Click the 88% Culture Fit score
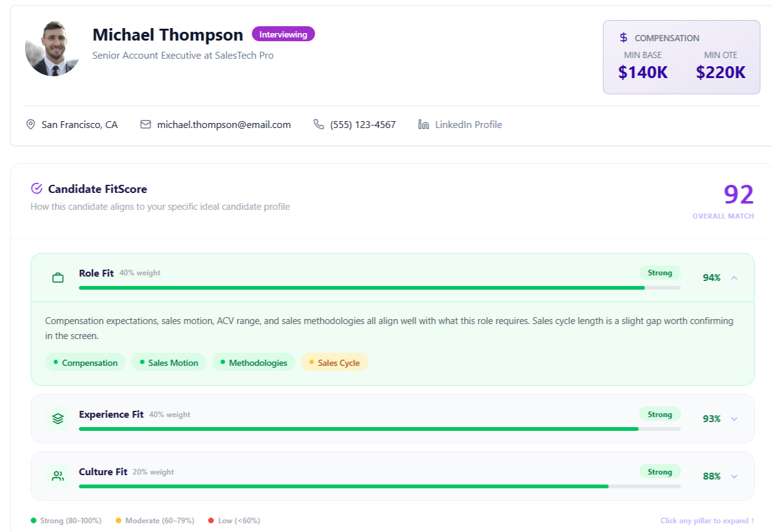The height and width of the screenshot is (532, 772). [711, 476]
